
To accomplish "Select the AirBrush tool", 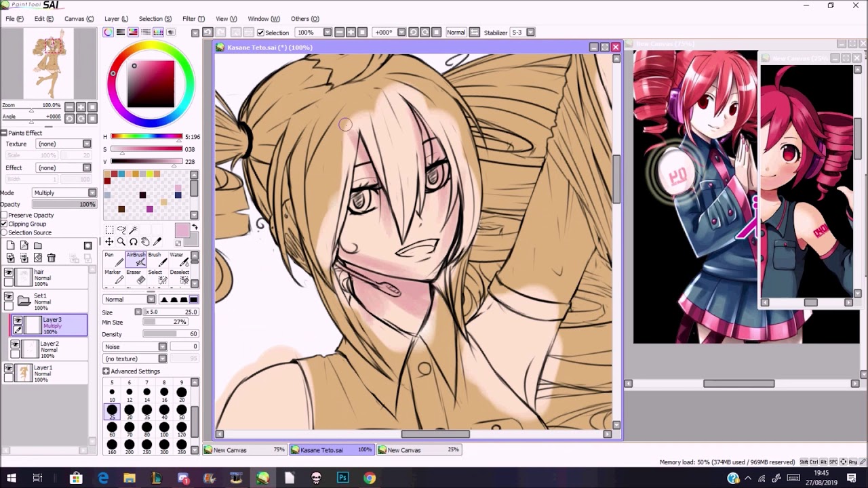I will pyautogui.click(x=136, y=258).
